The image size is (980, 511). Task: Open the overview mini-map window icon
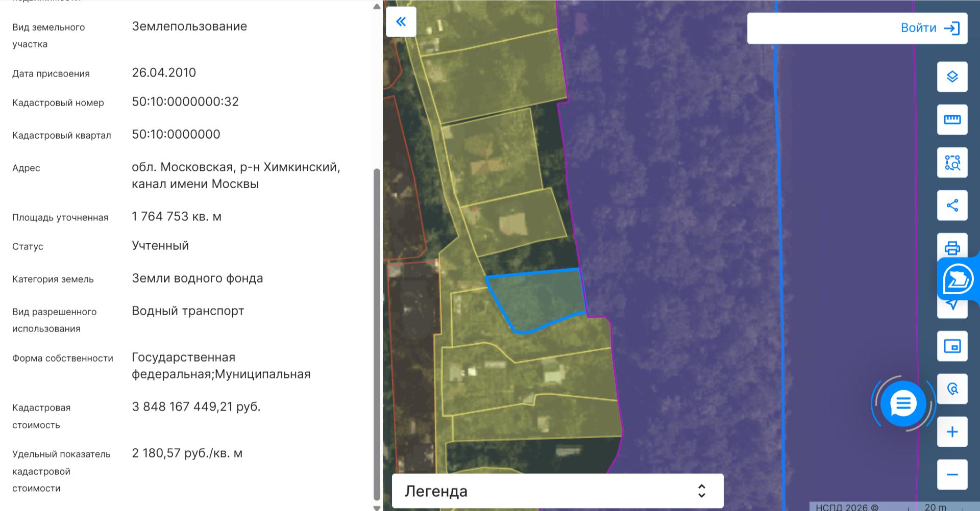coord(952,346)
